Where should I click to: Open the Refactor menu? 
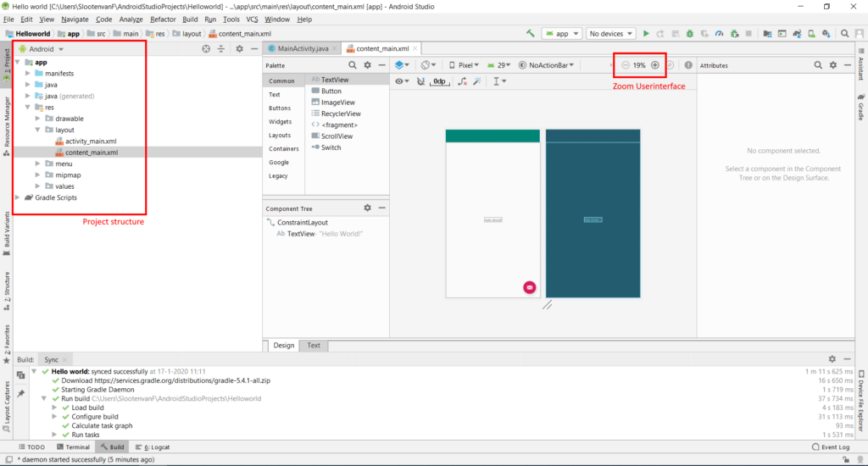pos(163,19)
